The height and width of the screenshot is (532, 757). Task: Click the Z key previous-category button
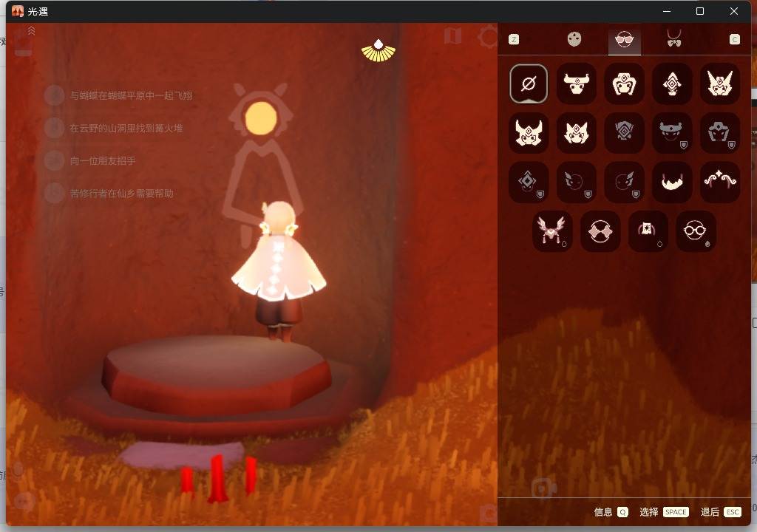[x=514, y=40]
